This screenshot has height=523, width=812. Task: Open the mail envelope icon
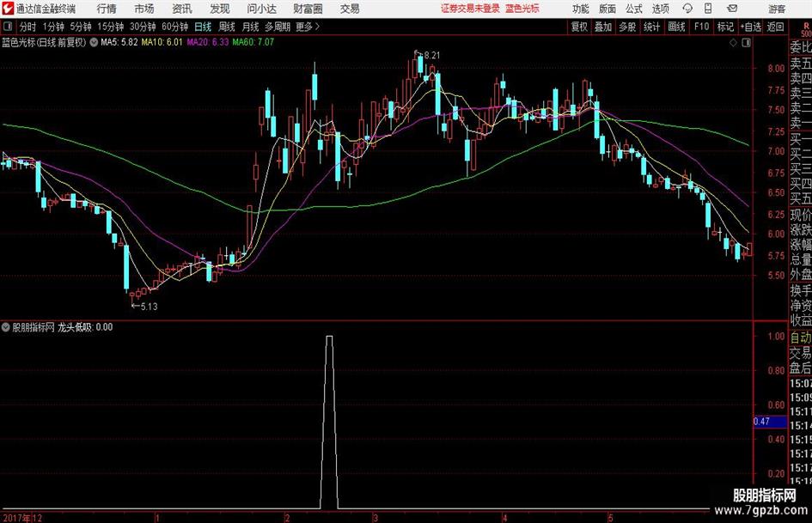(x=732, y=9)
